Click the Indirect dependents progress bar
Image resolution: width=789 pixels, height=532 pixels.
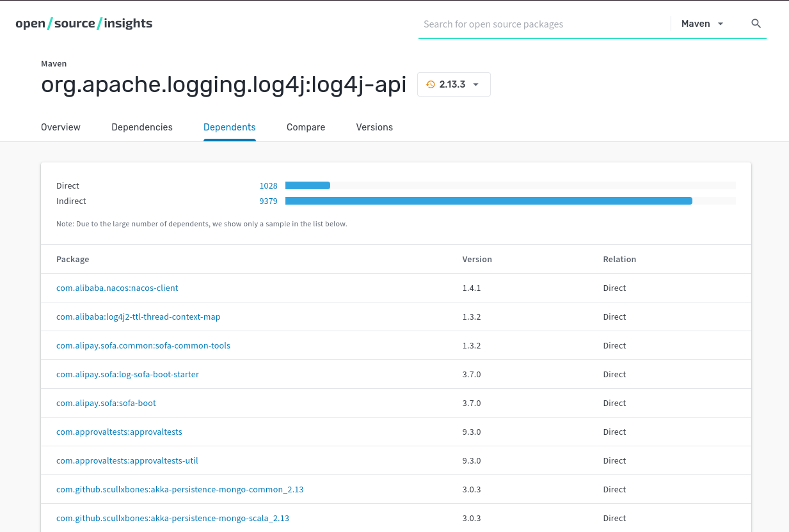(x=511, y=201)
